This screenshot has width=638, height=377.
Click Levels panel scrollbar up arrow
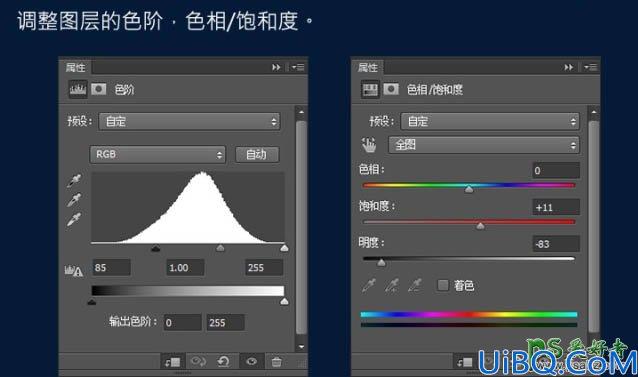click(301, 112)
